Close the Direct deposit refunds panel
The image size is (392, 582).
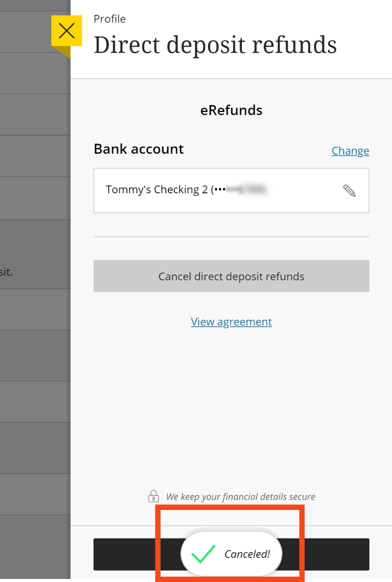[x=67, y=31]
